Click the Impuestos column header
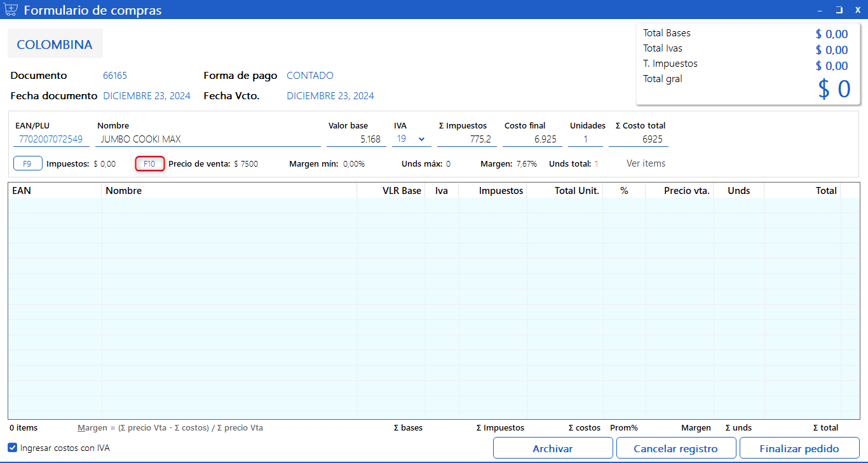This screenshot has width=868, height=463. click(x=492, y=190)
